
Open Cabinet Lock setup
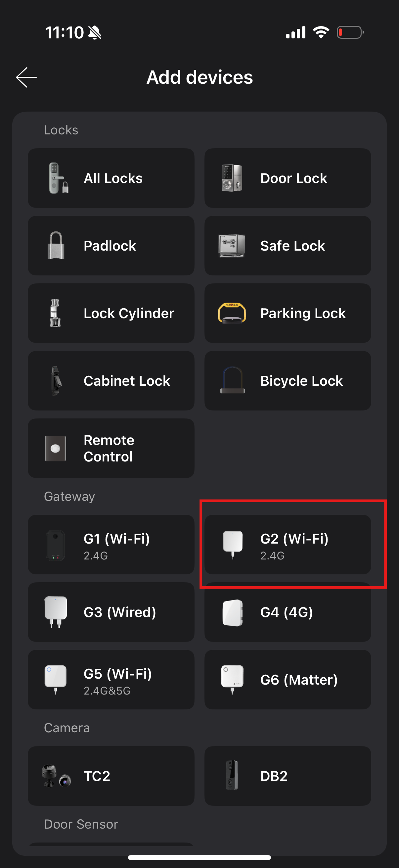111,381
